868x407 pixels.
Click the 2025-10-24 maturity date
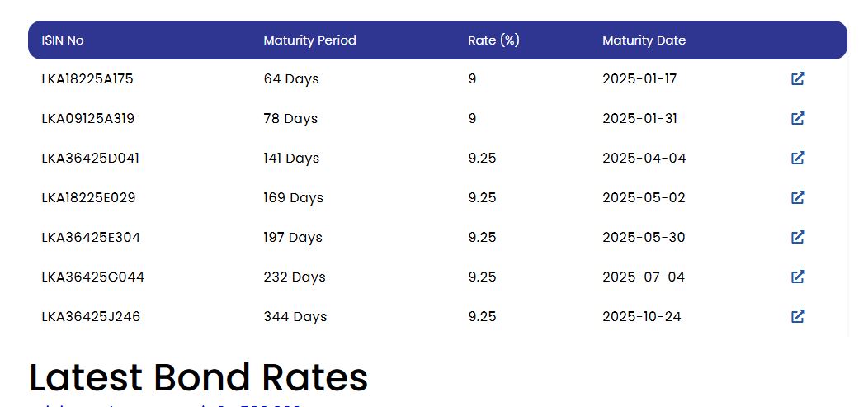coord(642,316)
